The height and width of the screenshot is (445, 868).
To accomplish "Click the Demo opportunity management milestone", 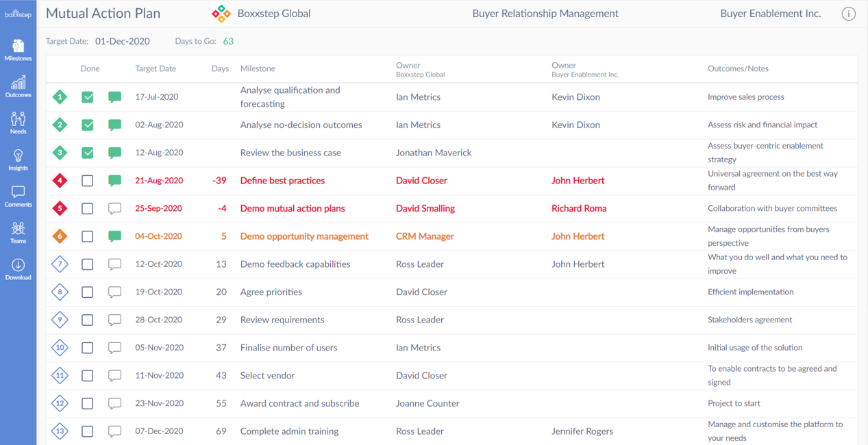I will click(304, 236).
